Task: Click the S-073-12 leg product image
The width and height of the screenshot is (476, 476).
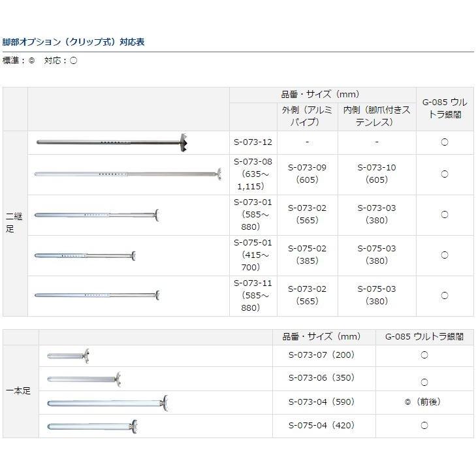Action: [x=112, y=142]
